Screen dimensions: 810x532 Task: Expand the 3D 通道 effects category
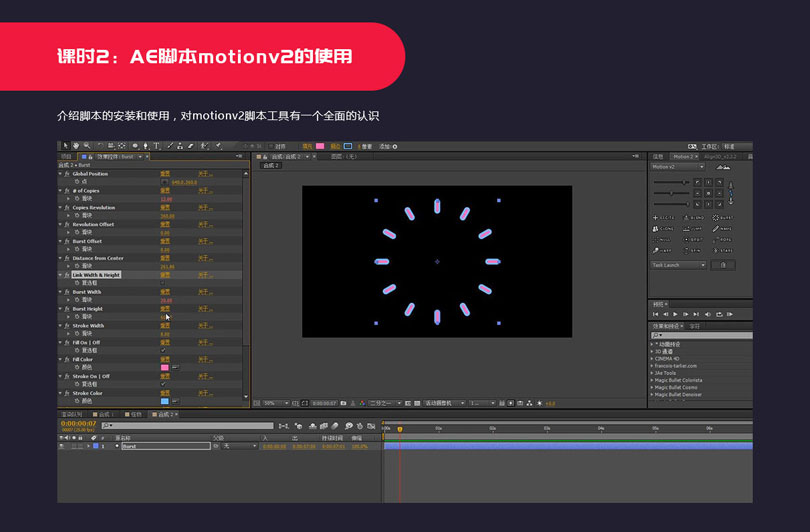[652, 351]
